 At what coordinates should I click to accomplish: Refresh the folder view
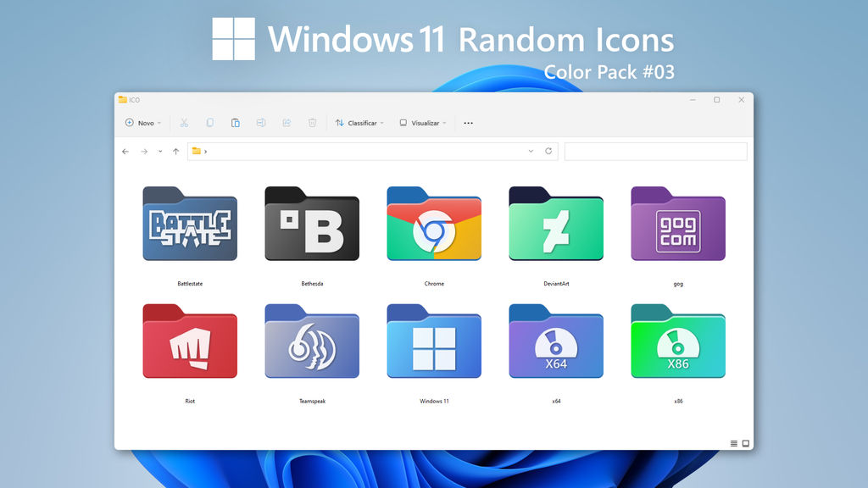[548, 151]
